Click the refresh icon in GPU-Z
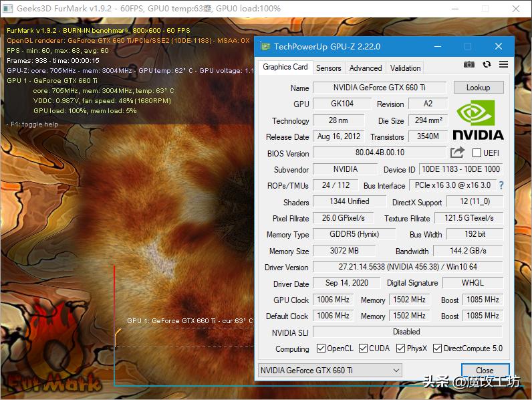This screenshot has width=532, height=400. coord(487,64)
